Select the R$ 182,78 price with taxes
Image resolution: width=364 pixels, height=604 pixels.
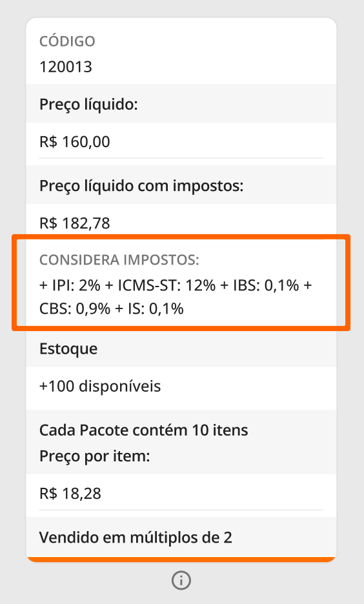[x=75, y=223]
